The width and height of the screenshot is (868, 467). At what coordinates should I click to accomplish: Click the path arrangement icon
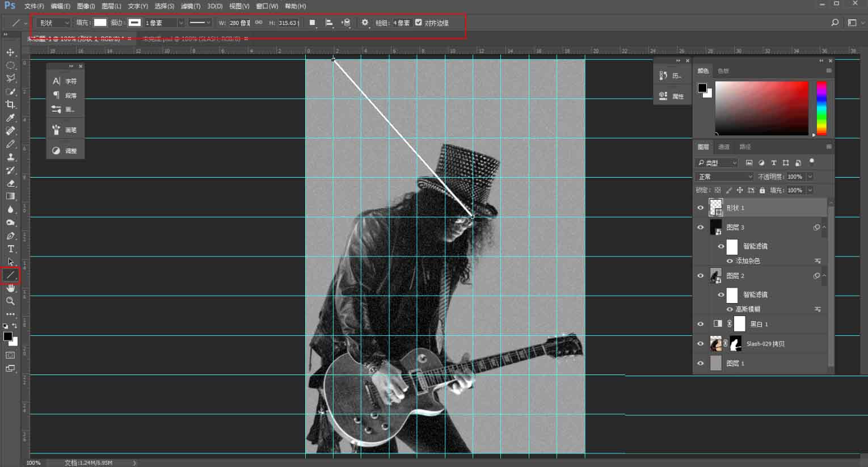(345, 23)
